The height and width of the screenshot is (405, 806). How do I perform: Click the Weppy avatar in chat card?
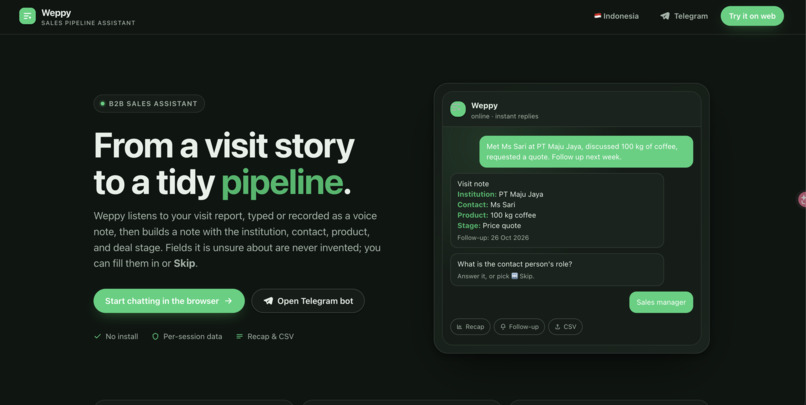(x=458, y=109)
